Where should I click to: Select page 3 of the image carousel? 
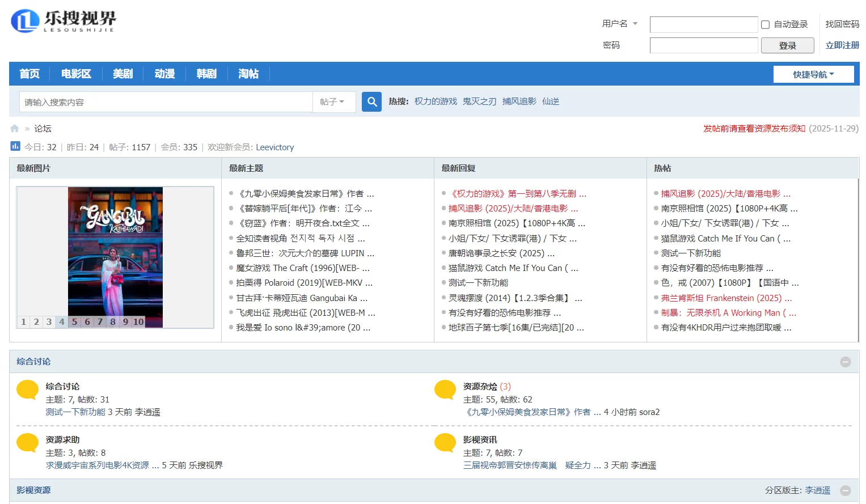49,321
